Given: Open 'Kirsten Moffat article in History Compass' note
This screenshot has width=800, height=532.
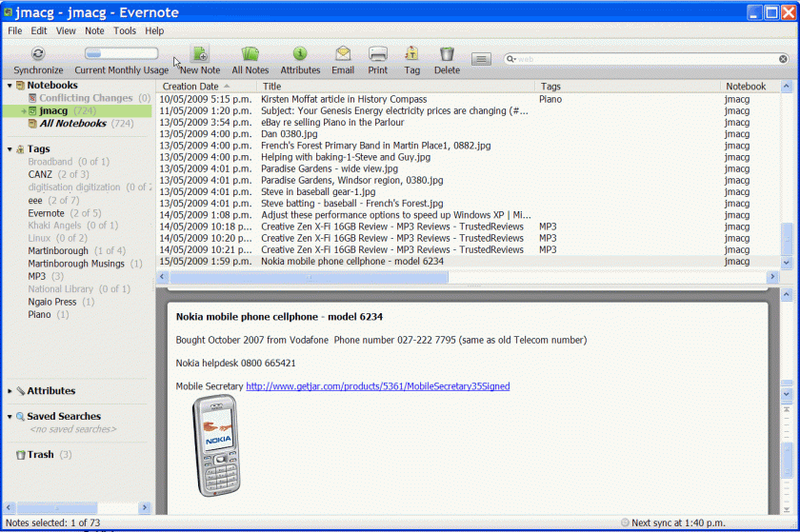Looking at the screenshot, I should [x=344, y=99].
